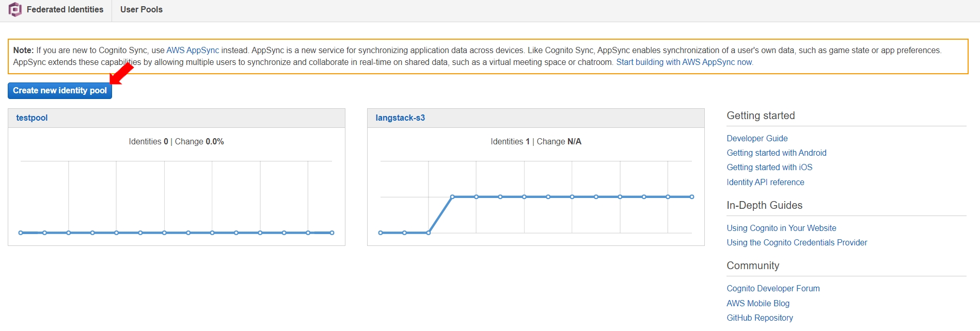Viewport: 980px width, 331px height.
Task: Open Using the Cognito Credentials Provider guide
Action: click(x=797, y=242)
